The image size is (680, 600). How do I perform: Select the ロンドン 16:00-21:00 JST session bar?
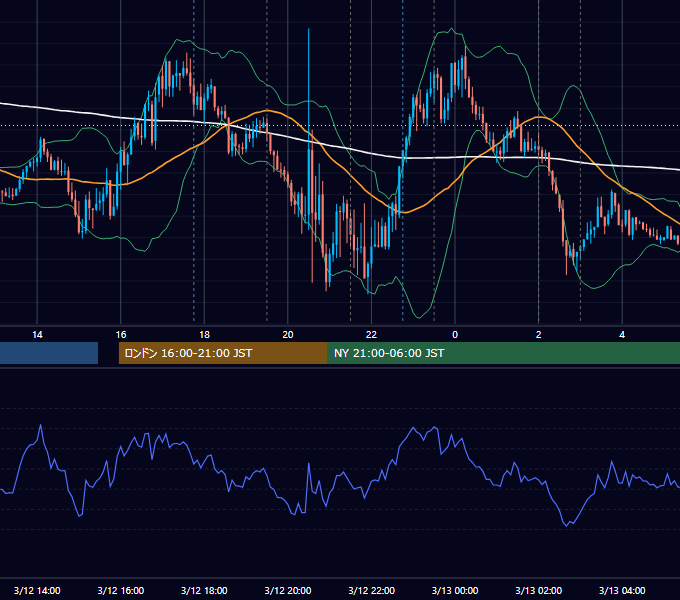coord(223,353)
